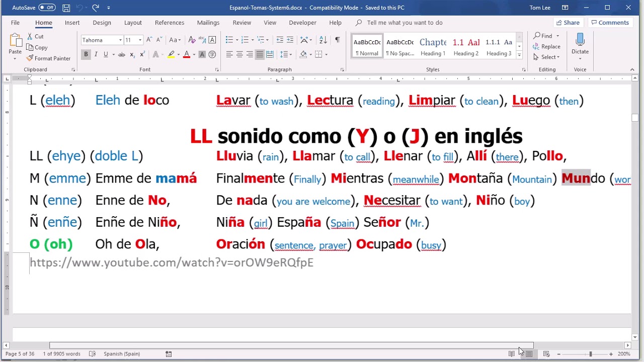Clear all formatting with the eraser icon
Image resolution: width=644 pixels, height=362 pixels.
[x=192, y=40]
